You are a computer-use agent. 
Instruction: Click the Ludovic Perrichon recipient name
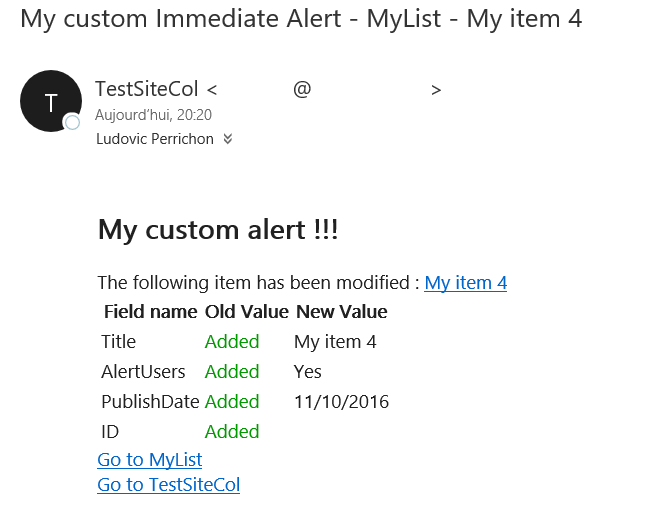click(155, 139)
